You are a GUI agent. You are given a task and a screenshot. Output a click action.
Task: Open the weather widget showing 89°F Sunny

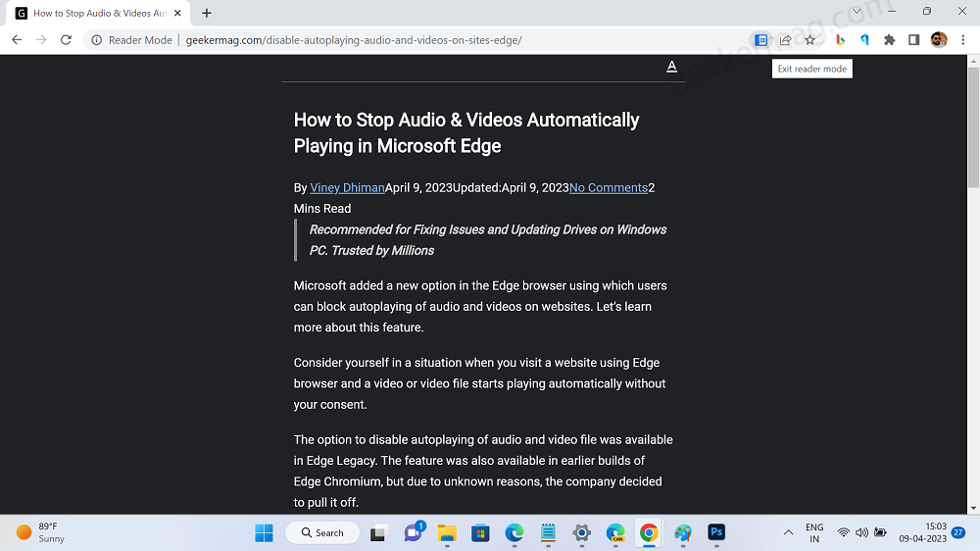(41, 533)
